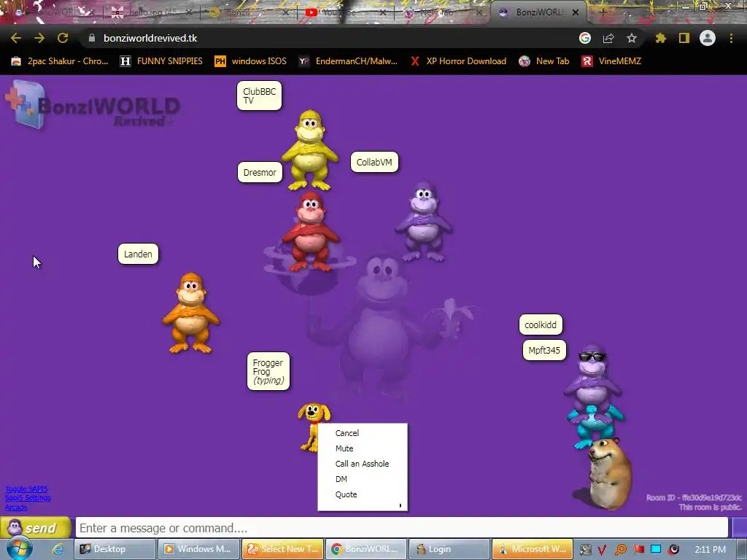The width and height of the screenshot is (747, 560).
Task: Click the site lock icon
Action: (92, 38)
